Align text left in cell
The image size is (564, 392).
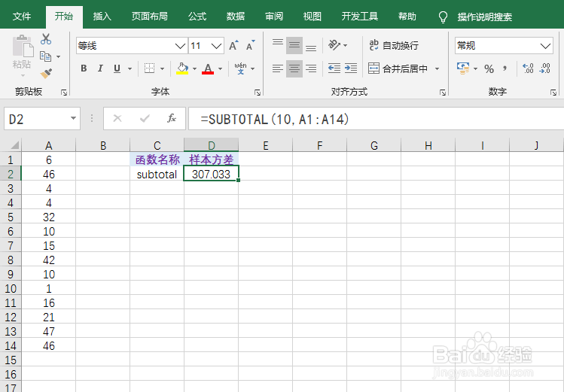(x=277, y=68)
